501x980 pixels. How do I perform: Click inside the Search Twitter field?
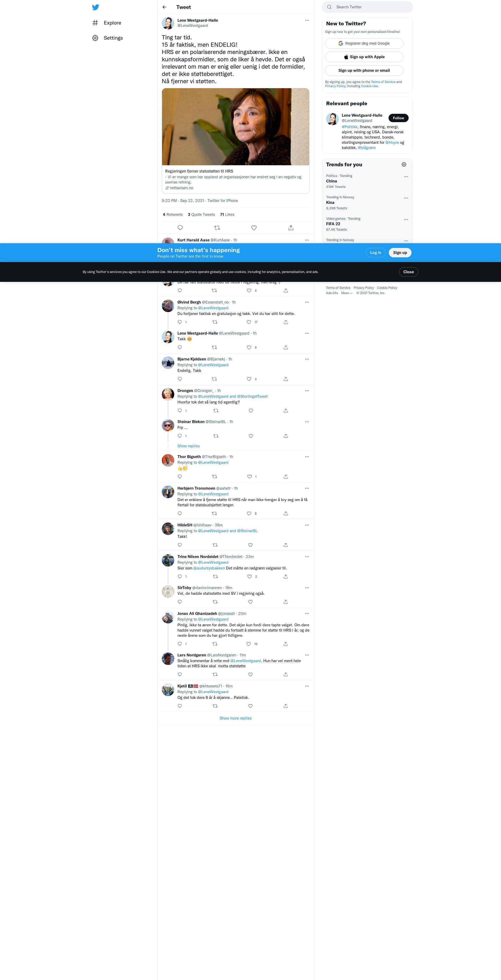pyautogui.click(x=367, y=7)
